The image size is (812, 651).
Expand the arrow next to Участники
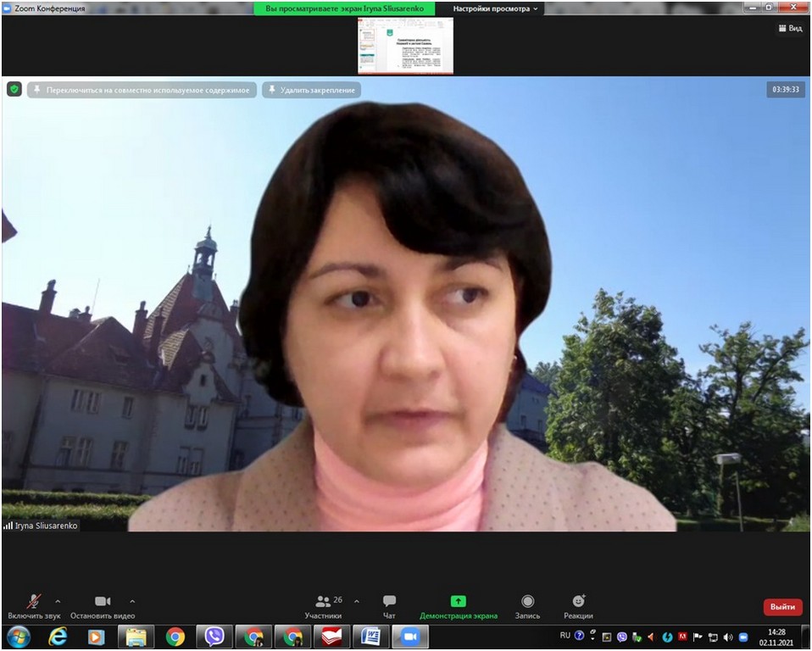pyautogui.click(x=356, y=601)
